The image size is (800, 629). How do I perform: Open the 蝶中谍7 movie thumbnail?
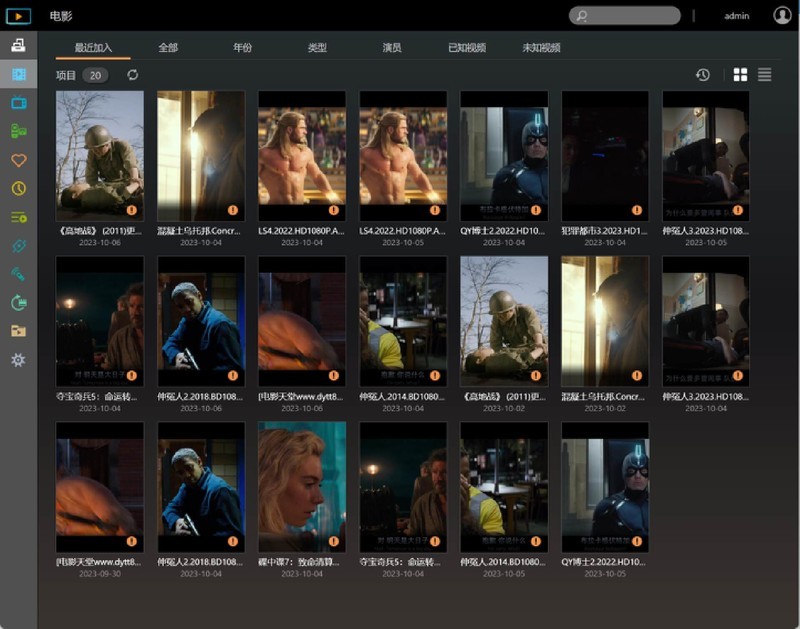point(302,487)
